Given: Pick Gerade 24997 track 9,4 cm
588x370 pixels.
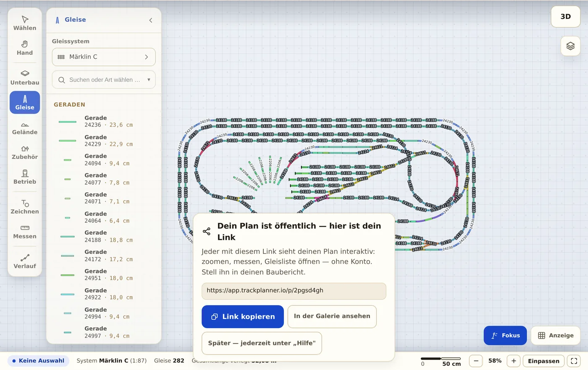Looking at the screenshot, I should (x=104, y=332).
